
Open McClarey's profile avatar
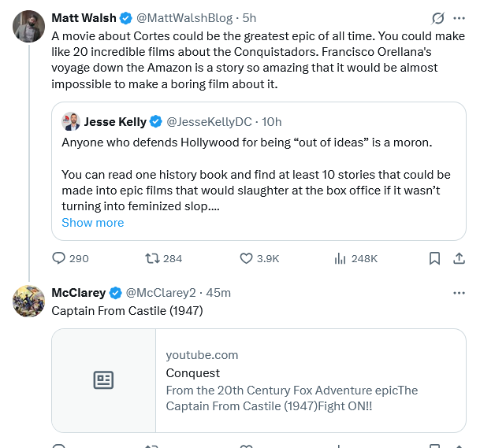tap(28, 302)
